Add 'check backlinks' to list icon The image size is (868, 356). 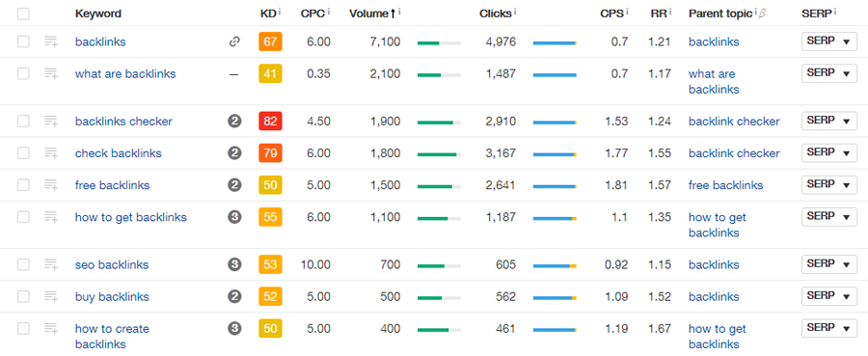pyautogui.click(x=51, y=153)
